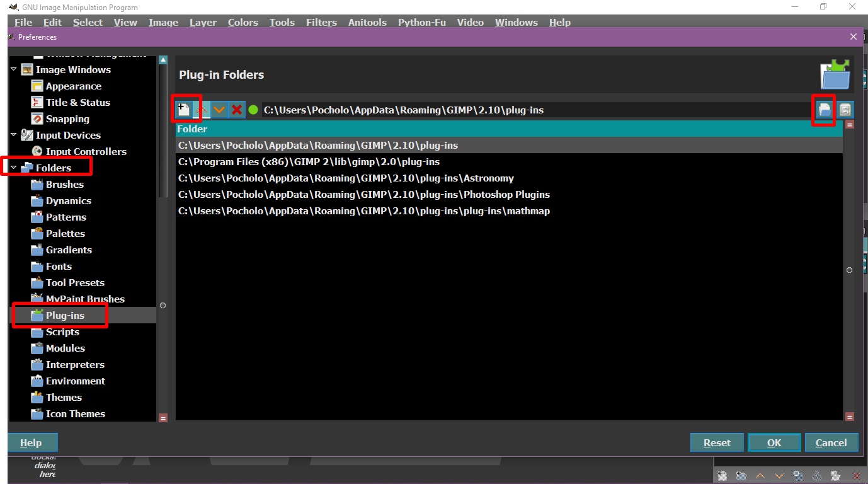This screenshot has width=868, height=484.
Task: Click the Themes folder icon
Action: tap(37, 397)
